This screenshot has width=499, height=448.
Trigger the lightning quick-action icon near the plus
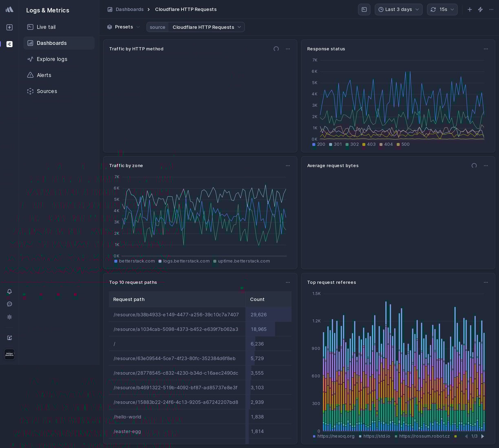click(480, 9)
